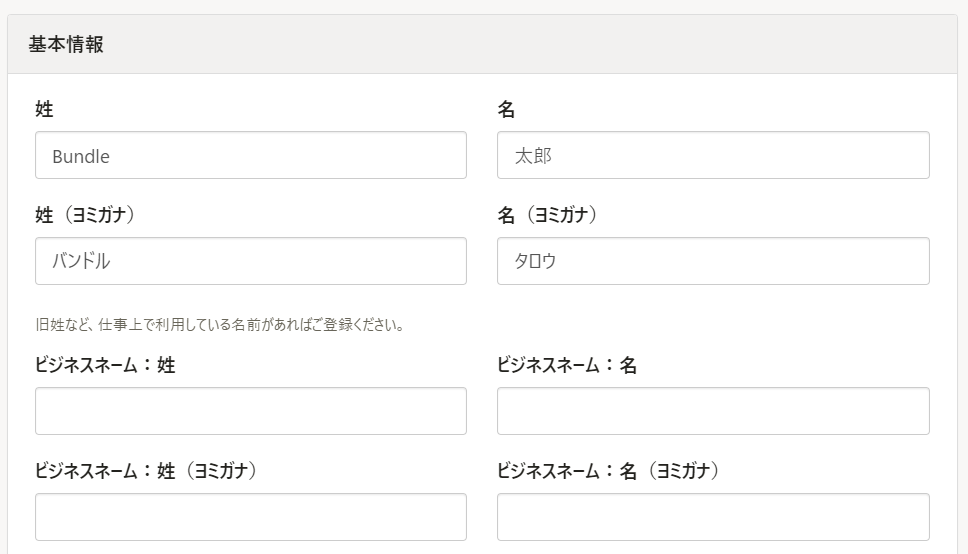The height and width of the screenshot is (554, 968).
Task: Click the ビジネスネーム：姓（ヨミガナ） label
Action: (146, 471)
